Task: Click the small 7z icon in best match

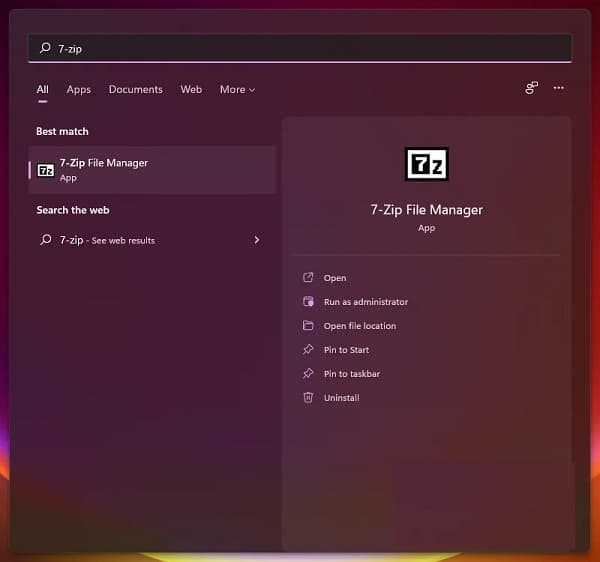Action: (x=46, y=170)
